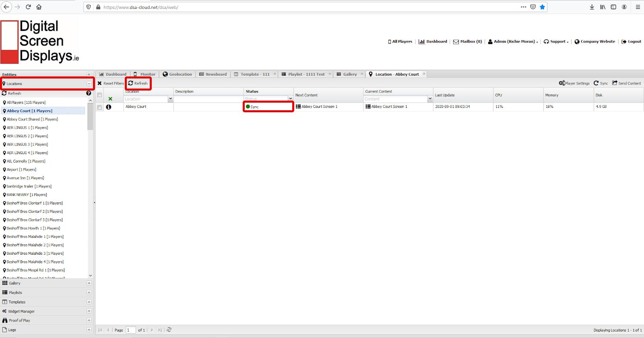Click Reset Filters button
This screenshot has width=644, height=338.
tap(111, 83)
